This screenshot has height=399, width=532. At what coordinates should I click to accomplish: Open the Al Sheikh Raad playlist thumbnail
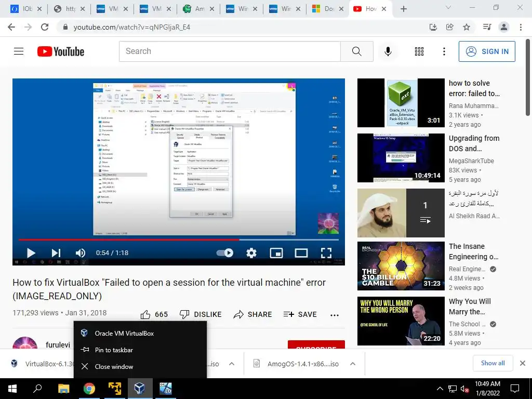[x=401, y=212]
